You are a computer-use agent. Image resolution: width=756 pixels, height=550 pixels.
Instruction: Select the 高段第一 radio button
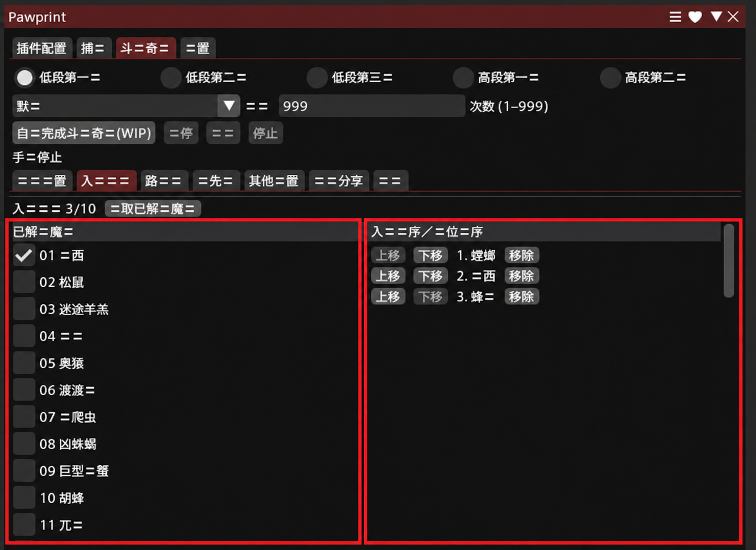coord(463,78)
